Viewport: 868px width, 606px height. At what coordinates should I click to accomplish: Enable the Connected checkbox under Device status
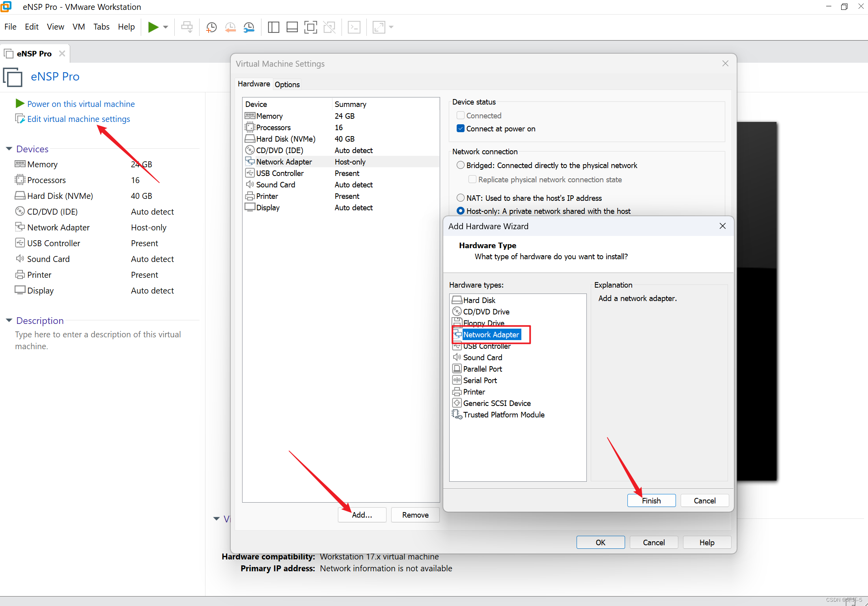pyautogui.click(x=460, y=115)
